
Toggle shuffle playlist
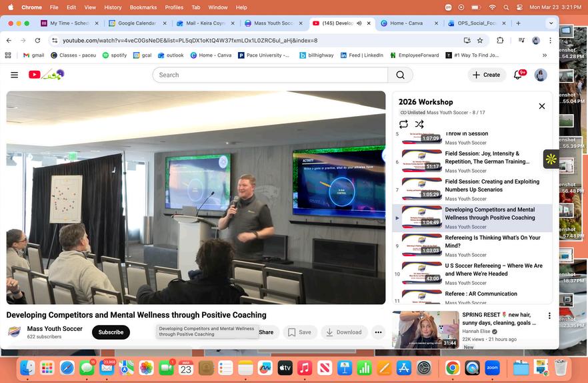(419, 124)
